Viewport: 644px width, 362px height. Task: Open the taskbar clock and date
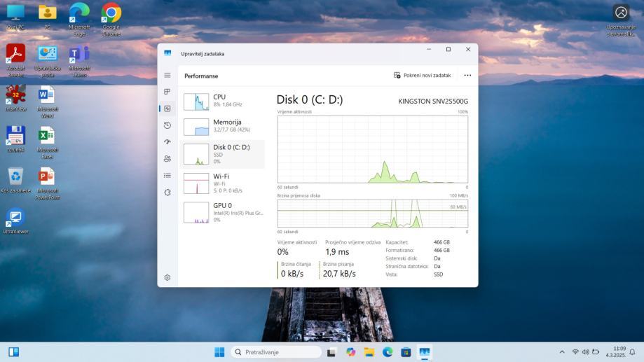coord(615,351)
